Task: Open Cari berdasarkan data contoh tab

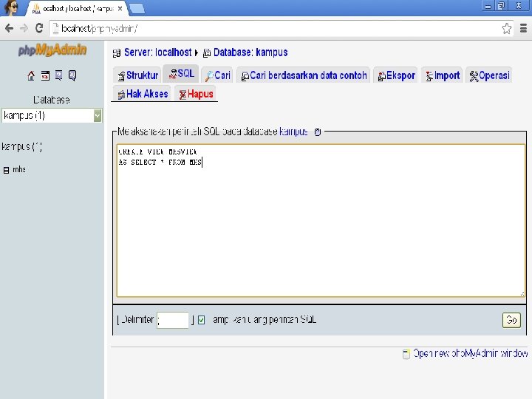Action: (304, 75)
